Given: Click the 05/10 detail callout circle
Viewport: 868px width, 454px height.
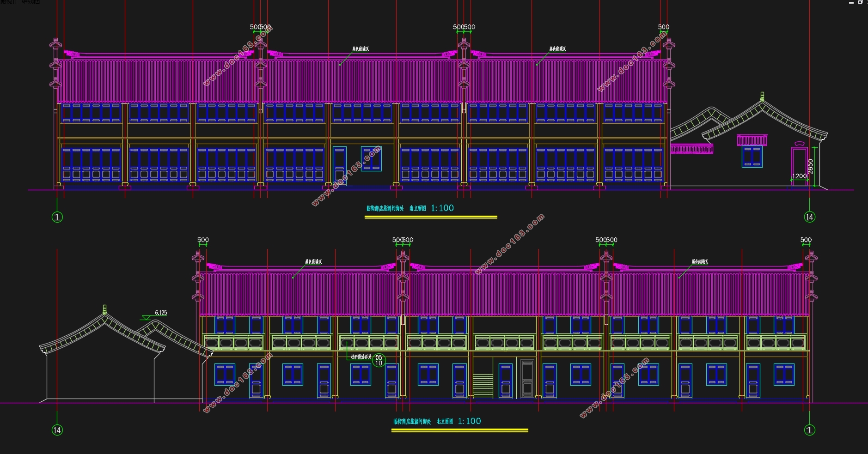Looking at the screenshot, I should (379, 360).
